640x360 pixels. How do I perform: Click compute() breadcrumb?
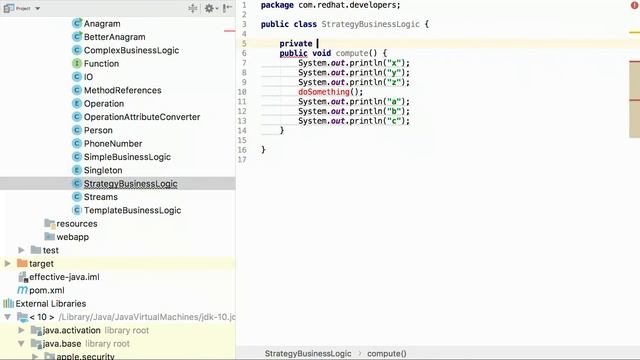click(387, 353)
